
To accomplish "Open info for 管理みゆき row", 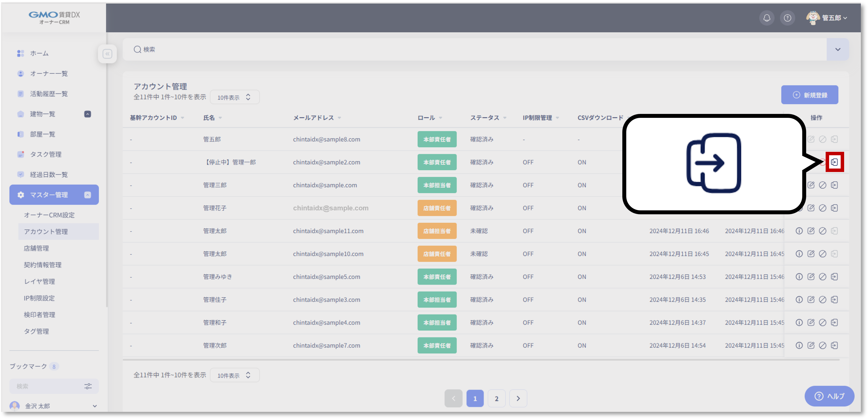I will (x=799, y=277).
